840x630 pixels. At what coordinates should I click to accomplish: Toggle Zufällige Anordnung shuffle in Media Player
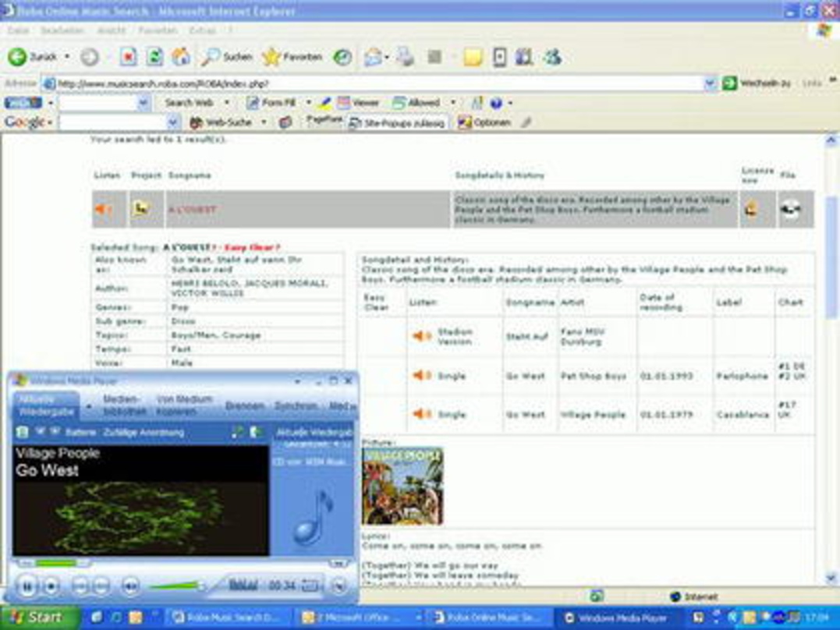[x=144, y=432]
